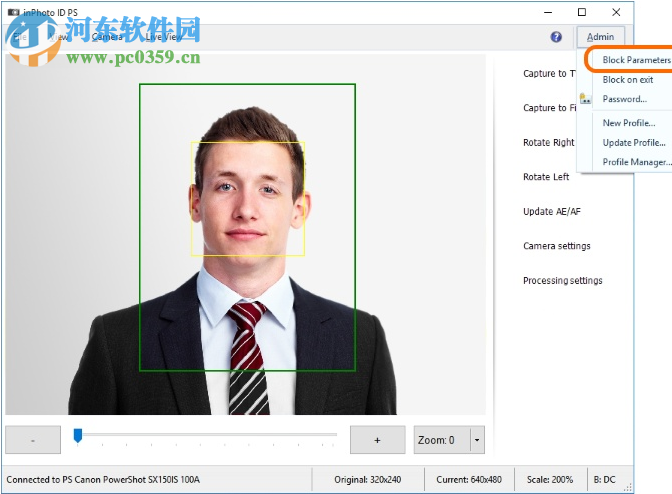Minimize the inPhoto ID PS window

(x=548, y=12)
